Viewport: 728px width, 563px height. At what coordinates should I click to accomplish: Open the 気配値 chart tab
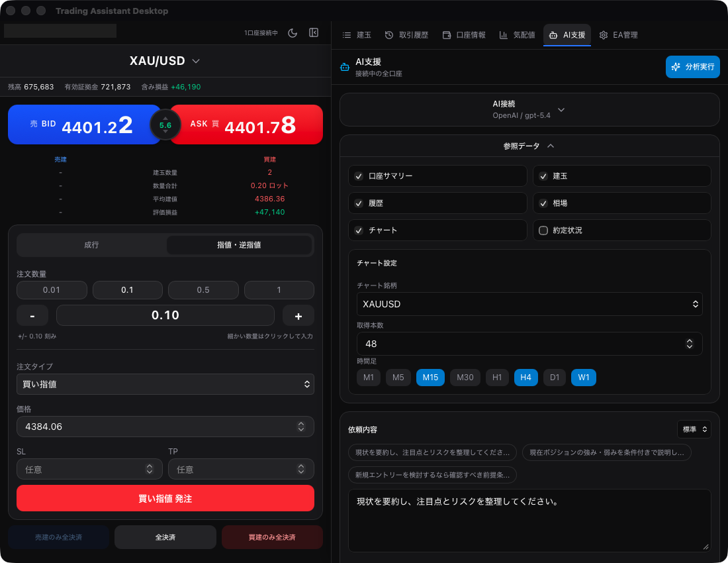tap(517, 35)
